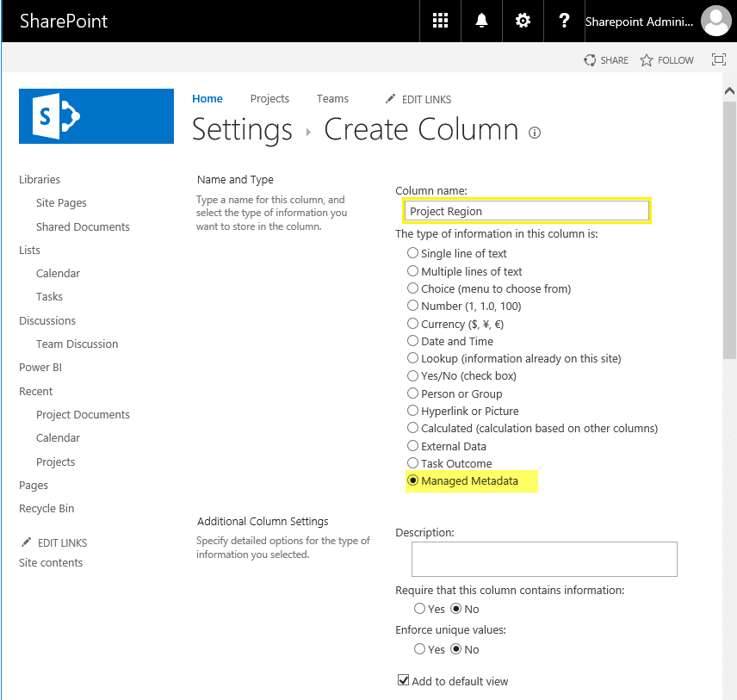Choose Yes to require column information

(420, 609)
